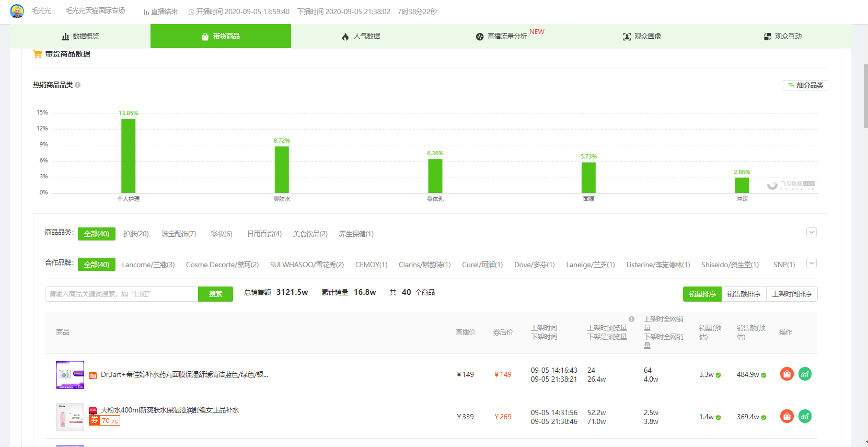Open the 观众互动 tab
Screen dimensions: 868x447
(x=782, y=36)
